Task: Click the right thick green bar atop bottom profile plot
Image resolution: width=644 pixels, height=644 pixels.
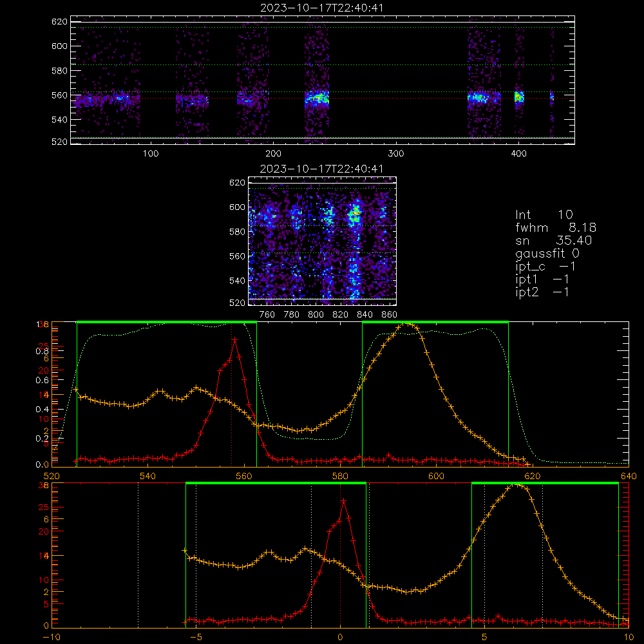Action: click(545, 484)
